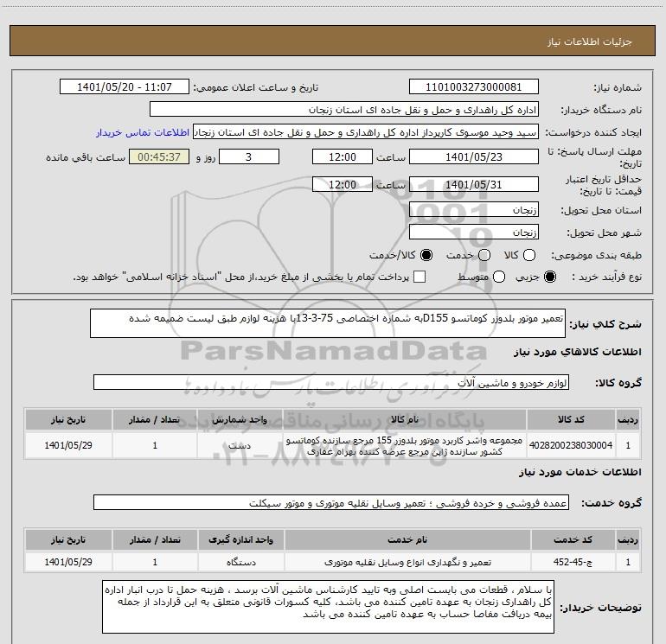Click services table header واحد اندازه گیری
The height and width of the screenshot is (644, 666).
point(240,539)
